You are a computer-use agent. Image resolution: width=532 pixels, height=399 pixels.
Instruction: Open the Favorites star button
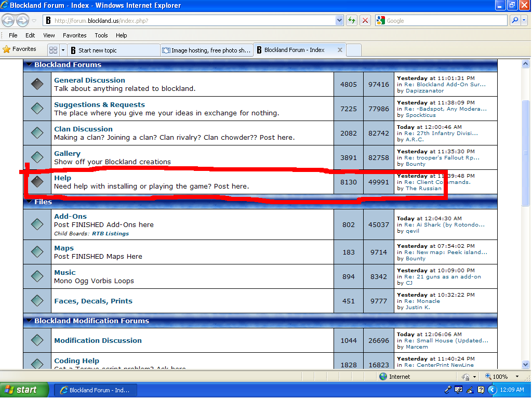[20, 49]
